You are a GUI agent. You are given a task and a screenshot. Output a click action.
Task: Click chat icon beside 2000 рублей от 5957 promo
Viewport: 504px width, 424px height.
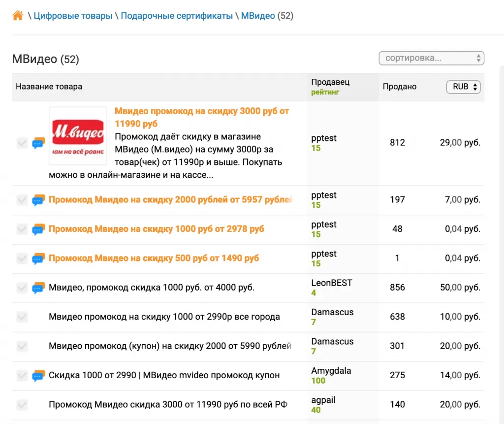point(38,200)
